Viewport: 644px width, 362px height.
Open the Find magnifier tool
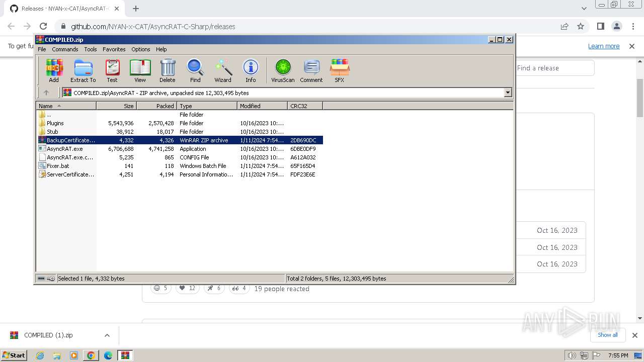click(195, 70)
